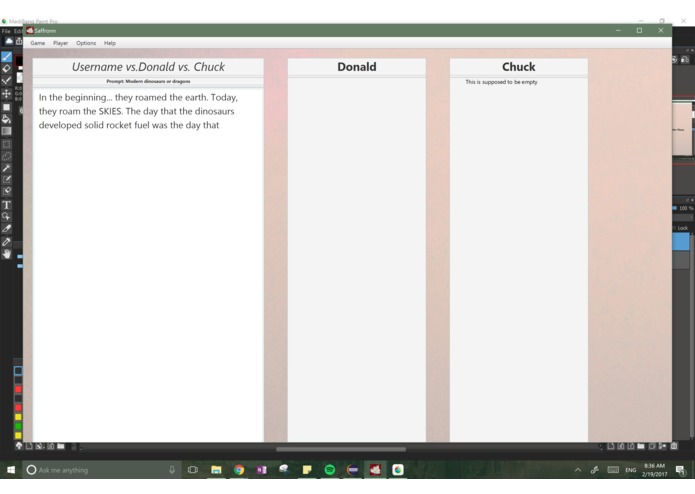This screenshot has width=695, height=494.
Task: Select the blue highlighted layer in MediBang
Action: click(681, 242)
